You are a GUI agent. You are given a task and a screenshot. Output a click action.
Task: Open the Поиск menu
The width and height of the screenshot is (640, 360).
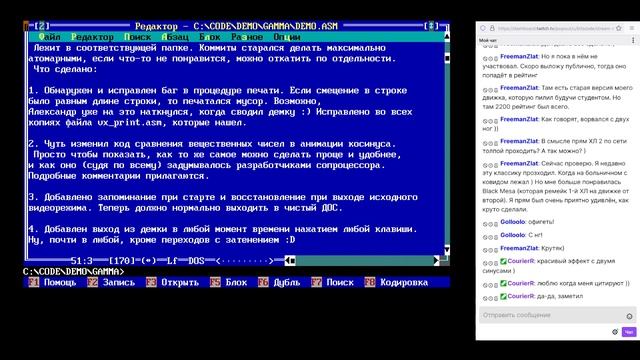click(138, 37)
